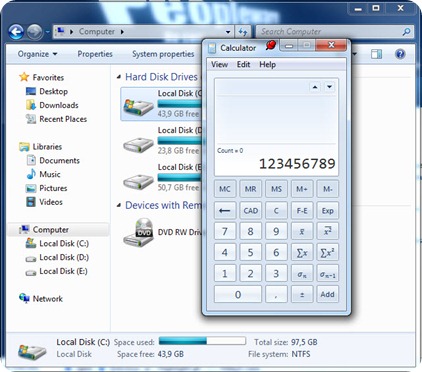Collapse the Hard Disk Drives group
The image size is (422, 372).
(x=119, y=77)
